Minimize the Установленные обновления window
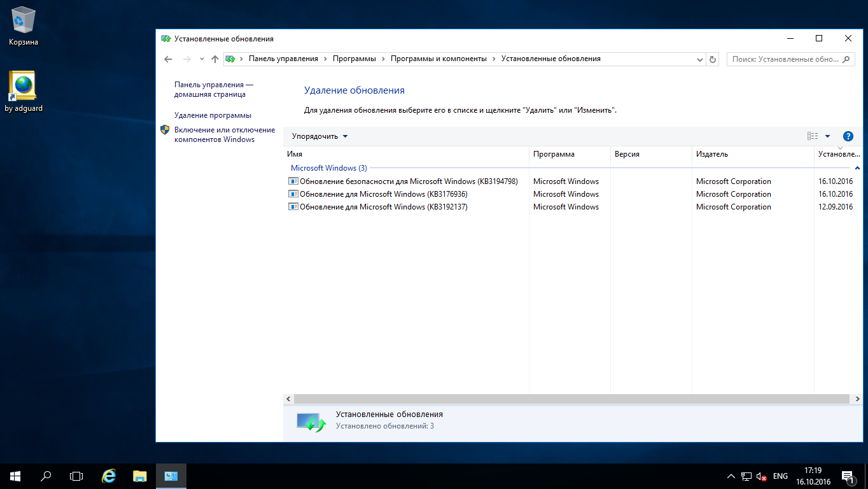Screen dimensions: 868x489 point(790,38)
